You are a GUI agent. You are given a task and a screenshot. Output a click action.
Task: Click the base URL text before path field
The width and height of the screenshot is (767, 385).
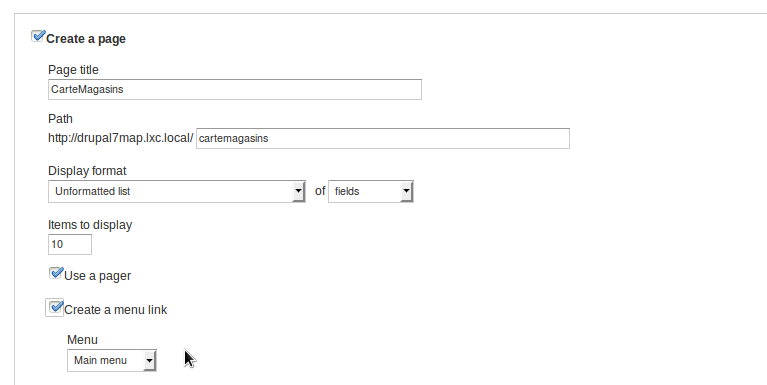coord(121,138)
